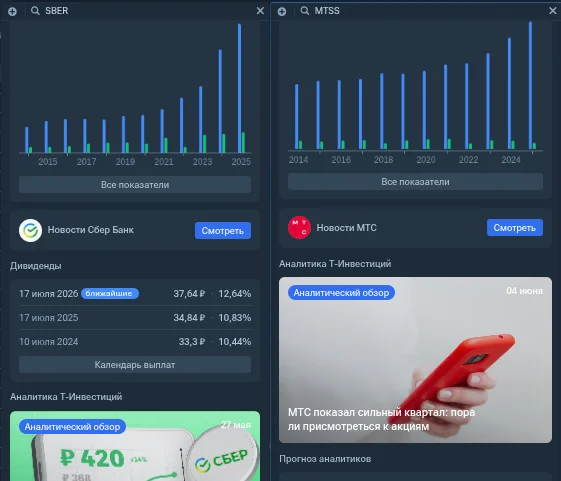561x481 pixels.
Task: Click the search magnifier in MTSS panel
Action: [305, 11]
